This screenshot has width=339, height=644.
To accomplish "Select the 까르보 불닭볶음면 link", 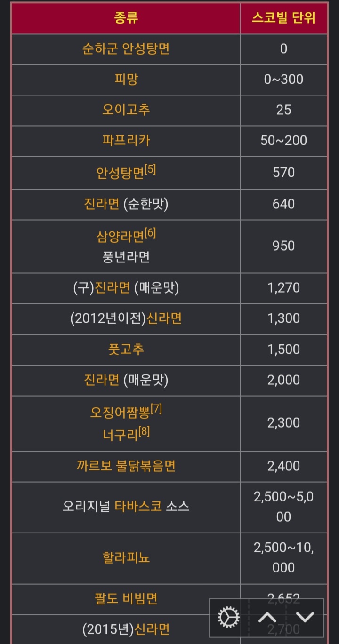I will click(126, 466).
